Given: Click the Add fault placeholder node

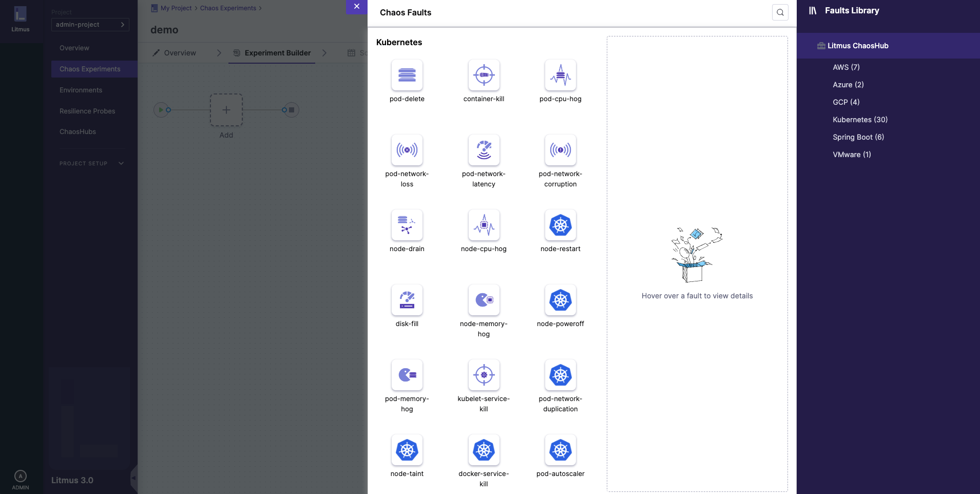Looking at the screenshot, I should pos(226,110).
